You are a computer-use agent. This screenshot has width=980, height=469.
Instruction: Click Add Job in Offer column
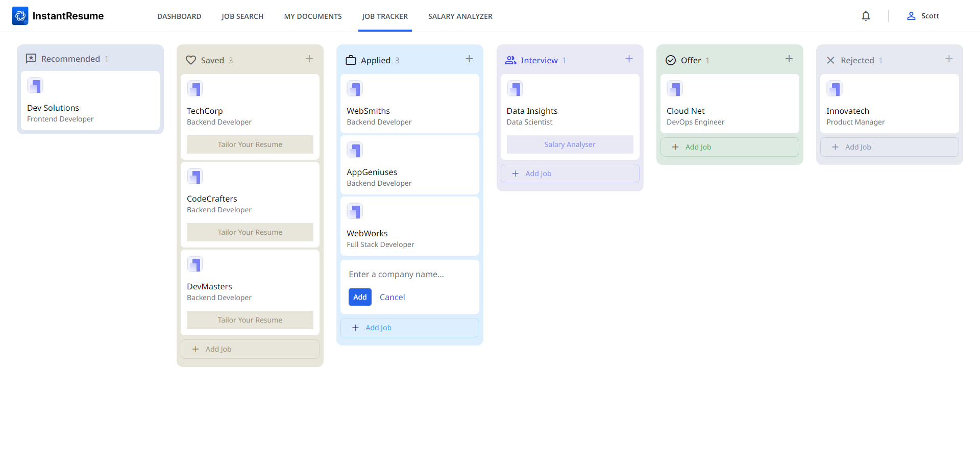coord(730,147)
